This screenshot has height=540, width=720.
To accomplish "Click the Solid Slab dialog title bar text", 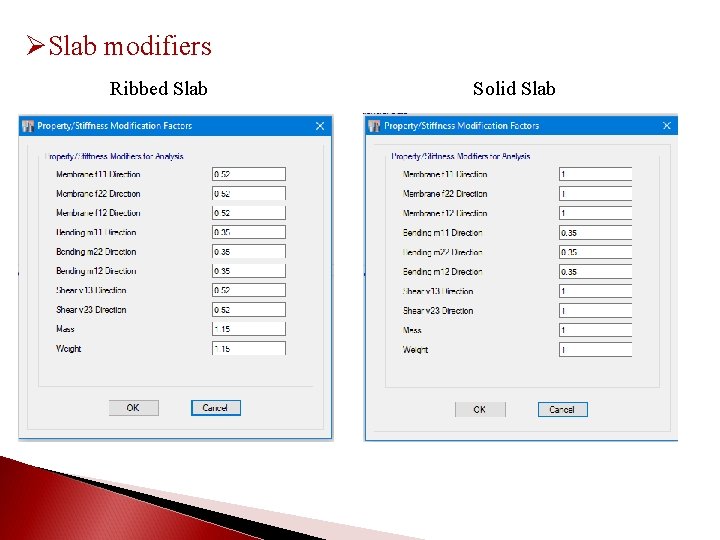I will pos(461,125).
